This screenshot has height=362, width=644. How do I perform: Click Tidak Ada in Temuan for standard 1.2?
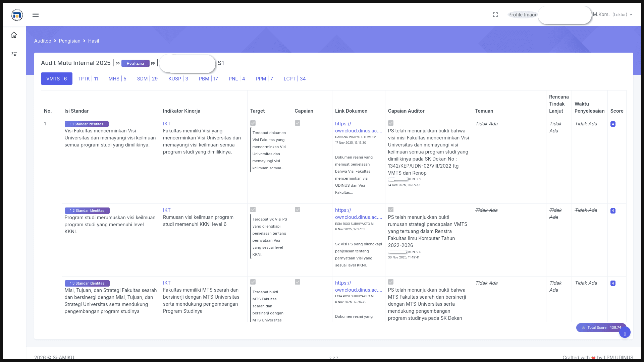click(486, 210)
